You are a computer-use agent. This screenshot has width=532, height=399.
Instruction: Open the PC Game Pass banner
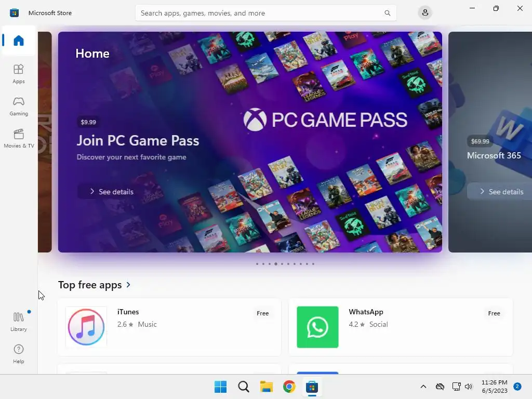pos(250,142)
